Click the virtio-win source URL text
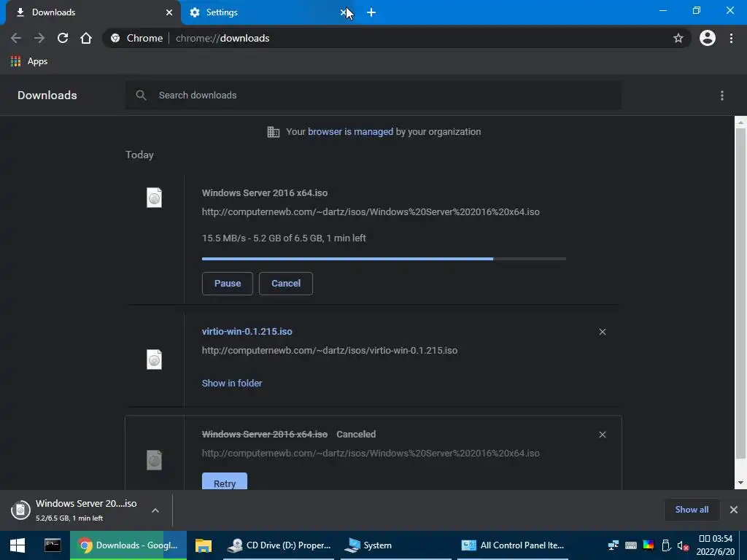This screenshot has height=560, width=747. click(330, 351)
